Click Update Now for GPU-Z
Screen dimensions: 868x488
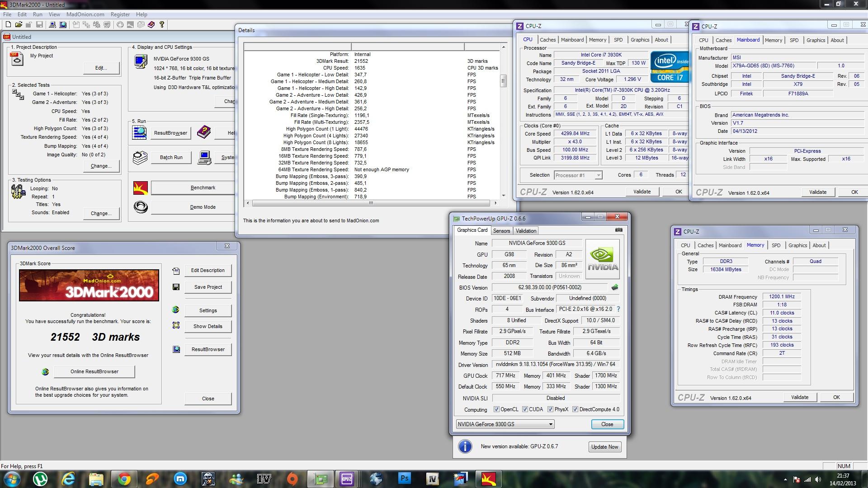604,447
